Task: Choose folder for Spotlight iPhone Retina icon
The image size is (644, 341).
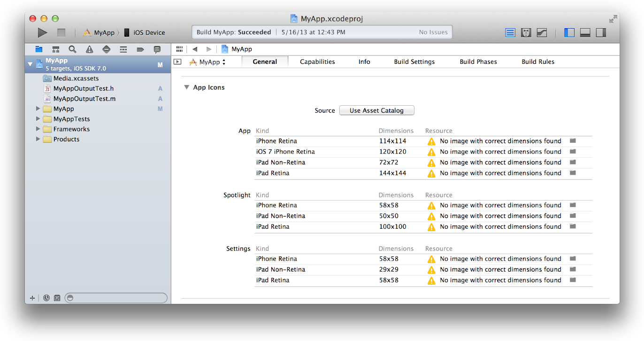Action: pyautogui.click(x=573, y=205)
